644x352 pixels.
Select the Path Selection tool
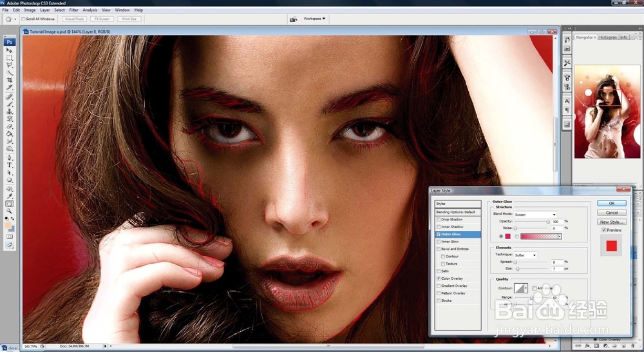coord(9,173)
